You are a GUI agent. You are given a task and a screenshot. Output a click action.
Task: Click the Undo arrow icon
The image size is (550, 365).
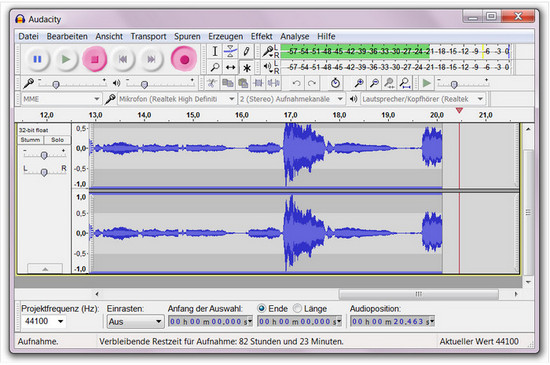[296, 83]
